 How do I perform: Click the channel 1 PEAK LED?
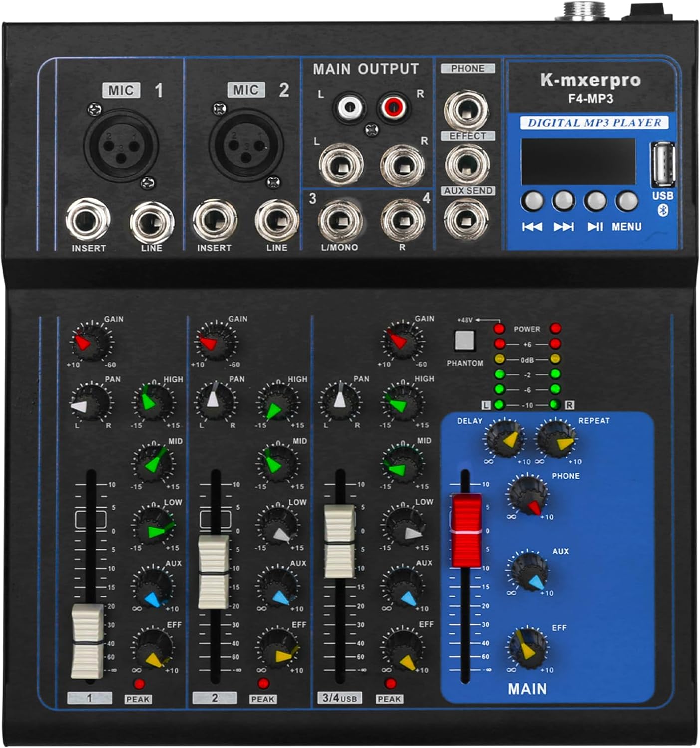coord(139,684)
